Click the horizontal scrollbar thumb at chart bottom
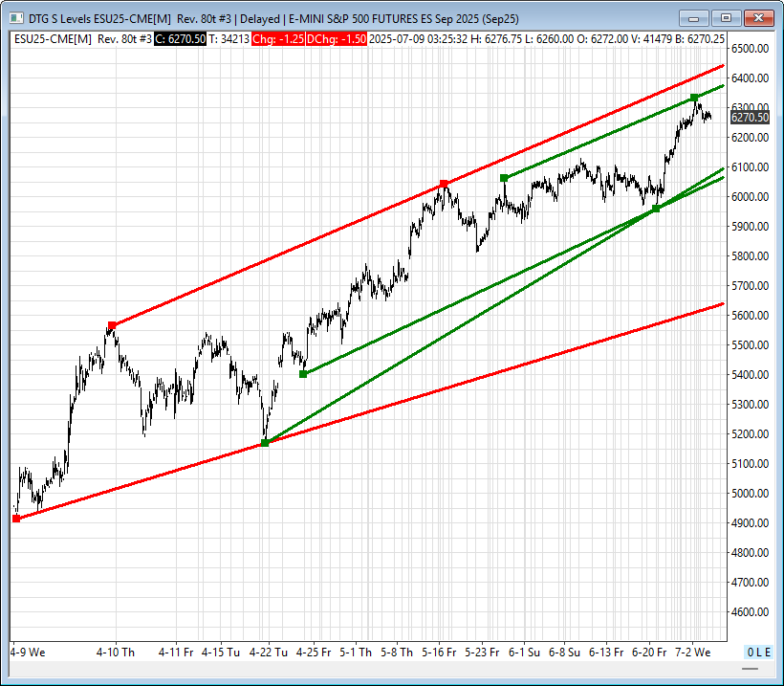 (x=750, y=669)
